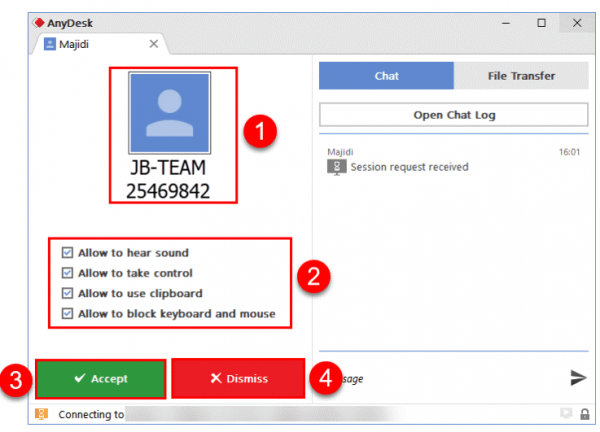Click the 'Session request received' message

tap(409, 167)
